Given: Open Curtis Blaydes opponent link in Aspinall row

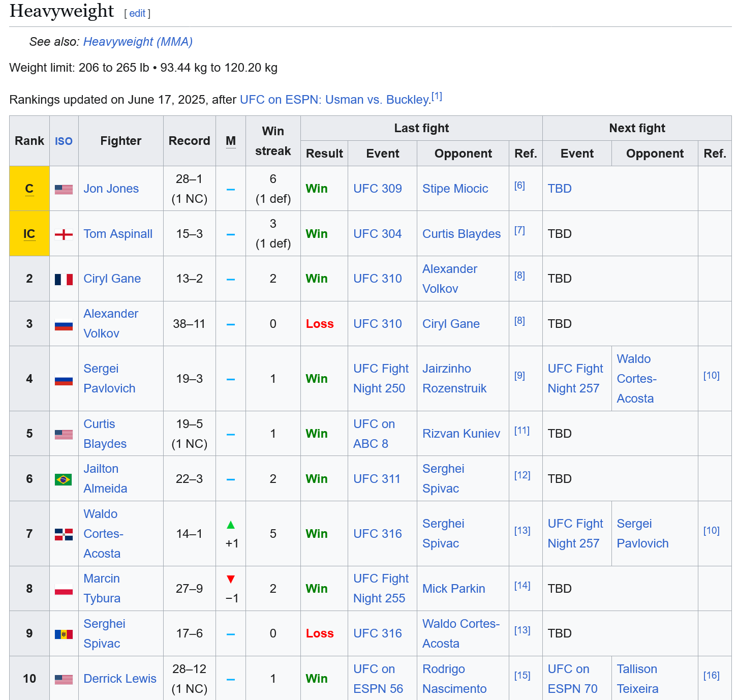Looking at the screenshot, I should click(462, 234).
